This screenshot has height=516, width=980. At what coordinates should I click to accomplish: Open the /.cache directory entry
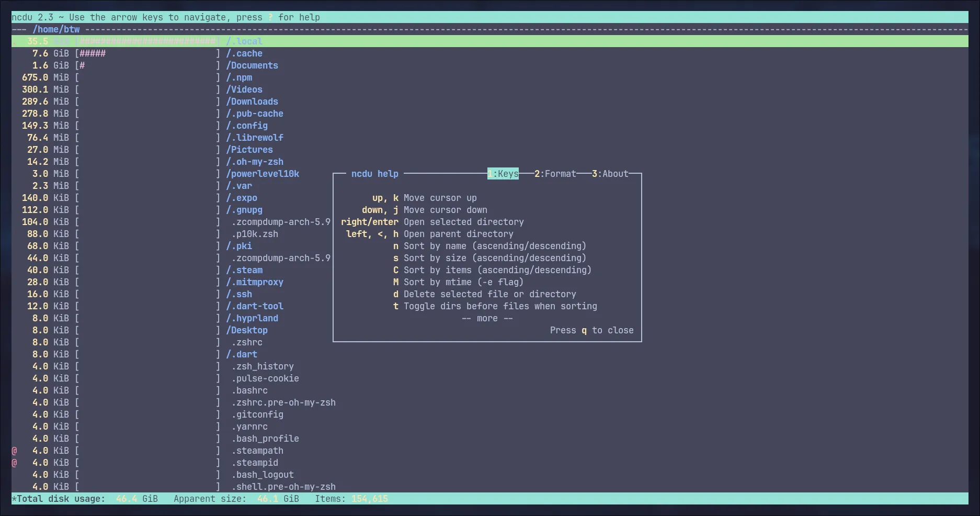(244, 53)
